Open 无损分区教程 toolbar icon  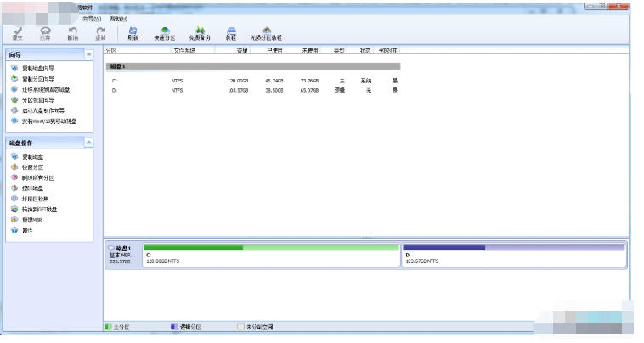[x=266, y=33]
